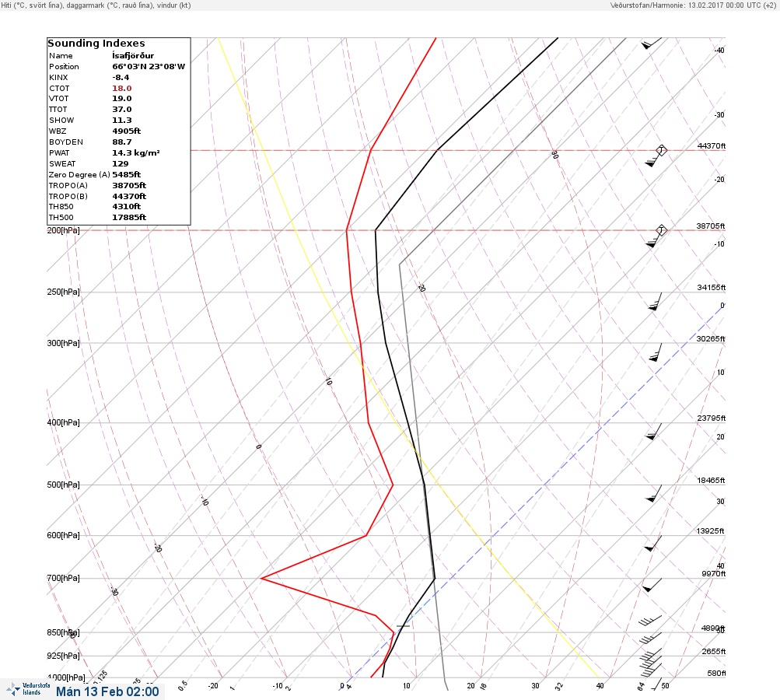Click the VTOT value 19.0
Viewport: 780px width, 700px height.
(122, 99)
